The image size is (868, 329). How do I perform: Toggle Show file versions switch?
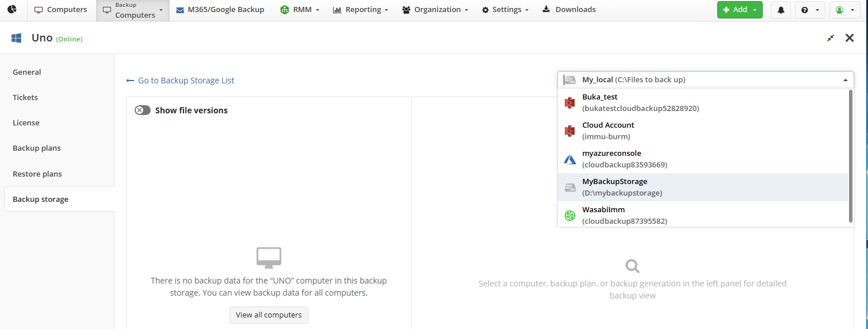[x=143, y=110]
